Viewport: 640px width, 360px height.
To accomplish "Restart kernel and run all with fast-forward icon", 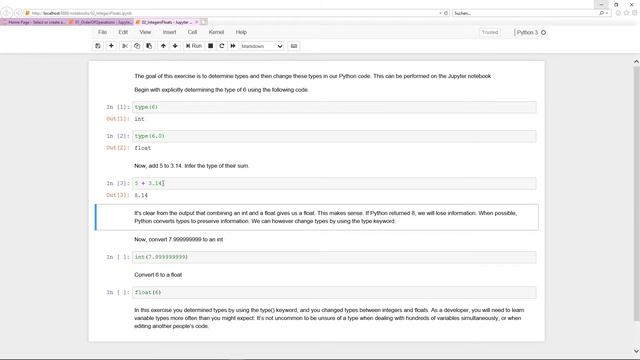I will [x=233, y=46].
